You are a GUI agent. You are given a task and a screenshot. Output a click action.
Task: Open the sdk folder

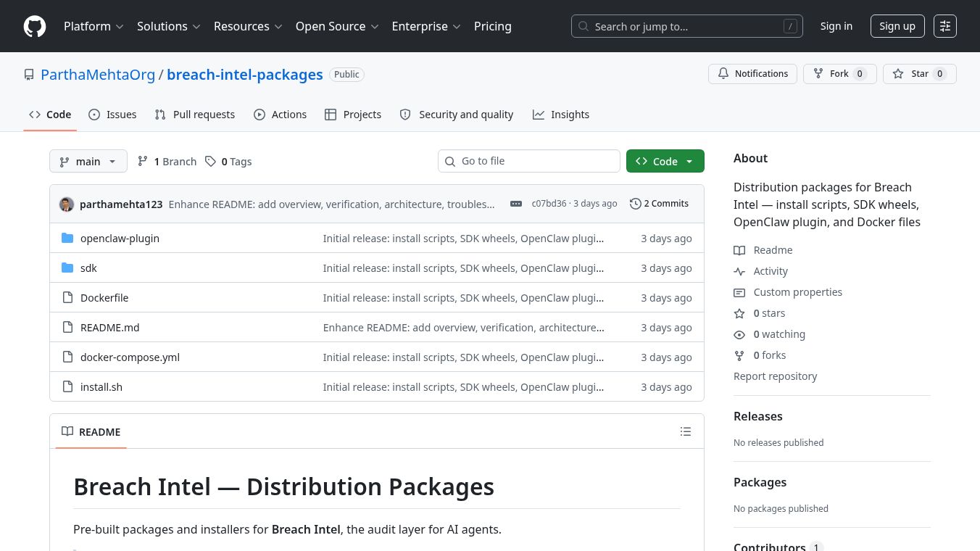(x=88, y=268)
